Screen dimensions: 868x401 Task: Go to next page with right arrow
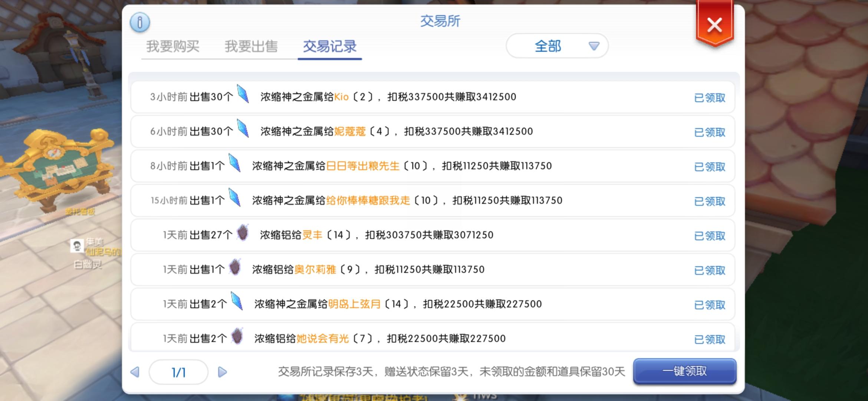pyautogui.click(x=222, y=372)
